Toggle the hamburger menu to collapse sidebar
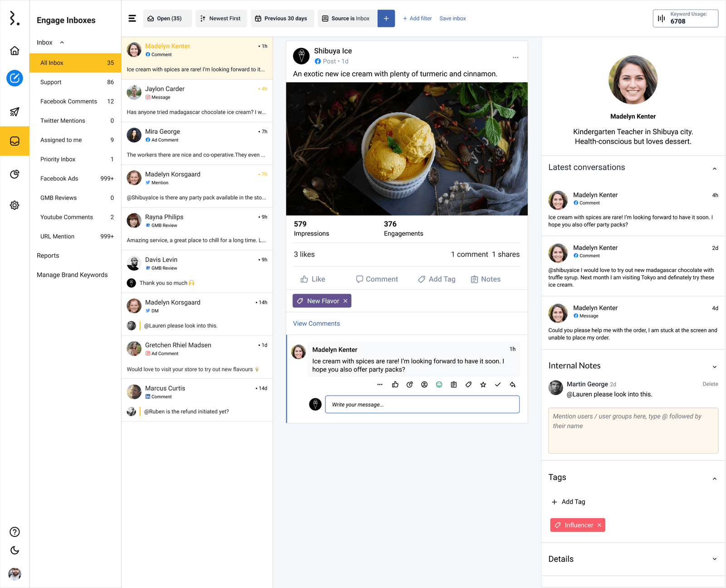Viewport: 726px width, 588px height. coord(132,19)
